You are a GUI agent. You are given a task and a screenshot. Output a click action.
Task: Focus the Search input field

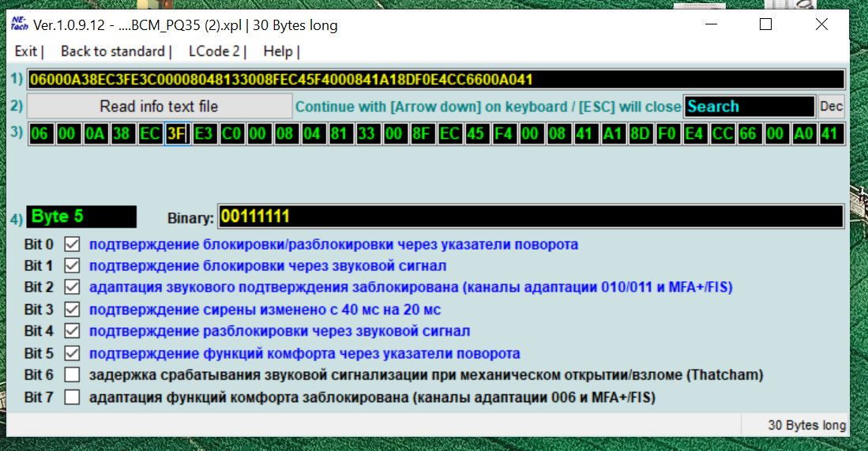coord(749,107)
